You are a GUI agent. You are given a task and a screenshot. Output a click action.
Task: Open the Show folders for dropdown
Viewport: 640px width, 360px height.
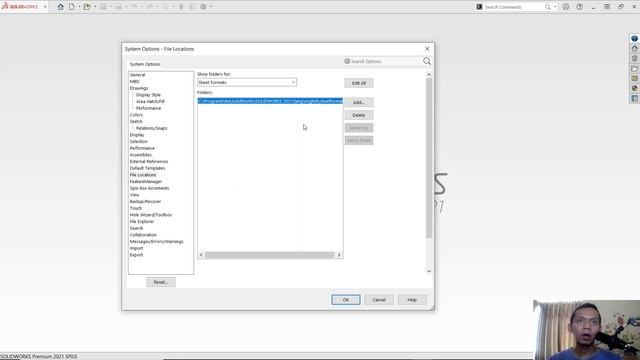tap(247, 82)
